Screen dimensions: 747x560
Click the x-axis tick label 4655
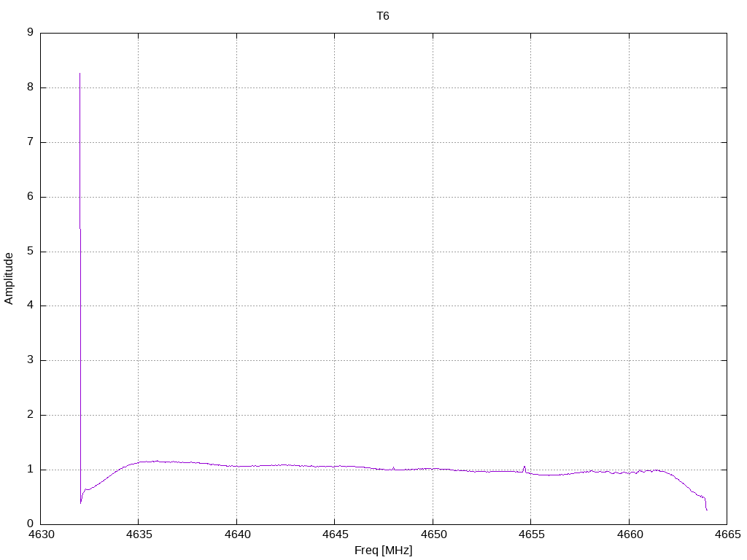click(531, 534)
